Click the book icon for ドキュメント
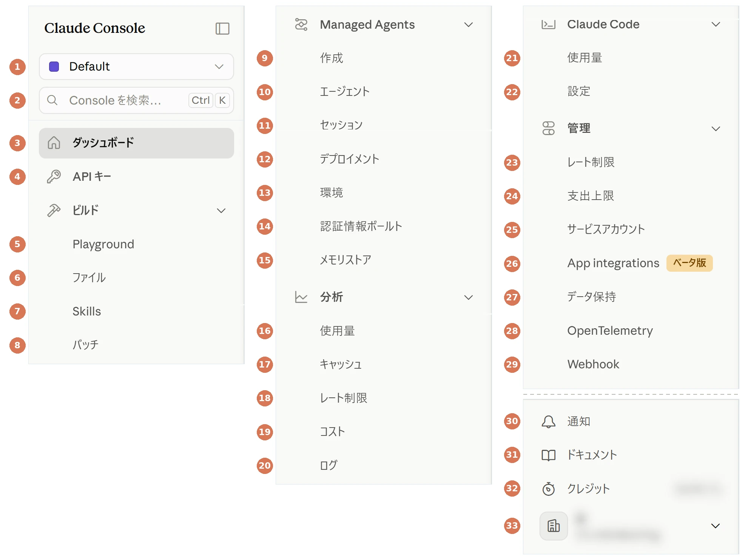Image resolution: width=745 pixels, height=560 pixels. pos(548,455)
